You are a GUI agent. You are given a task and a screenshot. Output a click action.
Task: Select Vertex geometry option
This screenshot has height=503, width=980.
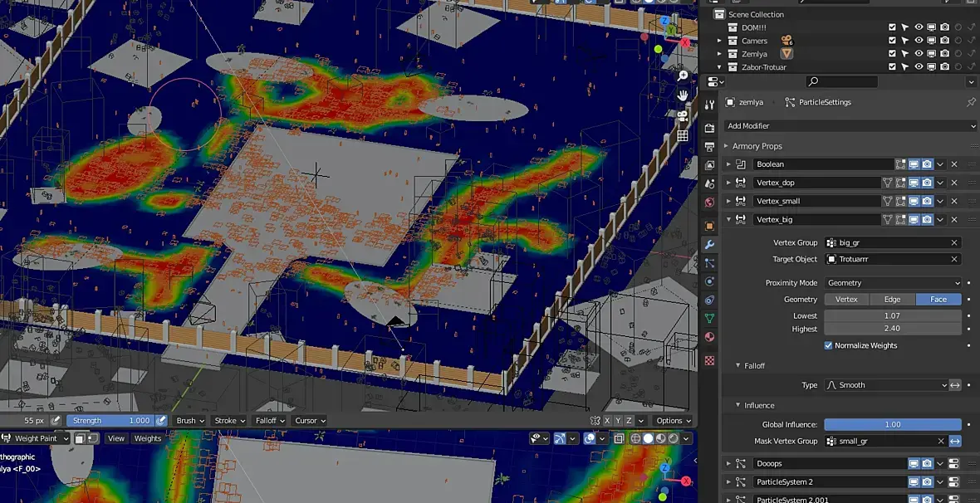846,300
